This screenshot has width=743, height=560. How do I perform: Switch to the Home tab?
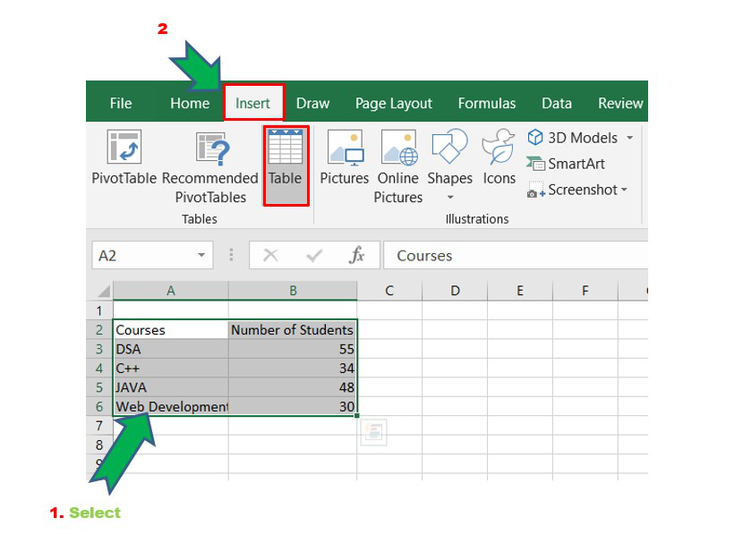tap(190, 103)
